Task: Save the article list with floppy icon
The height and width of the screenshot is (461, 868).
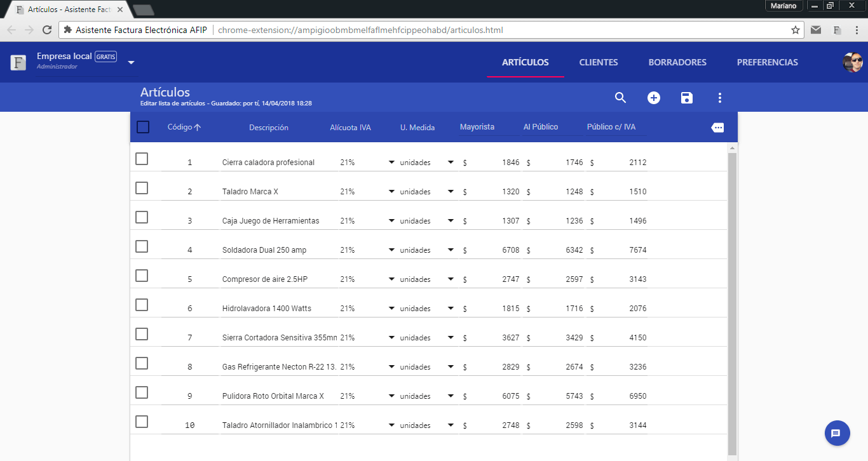Action: coord(687,98)
